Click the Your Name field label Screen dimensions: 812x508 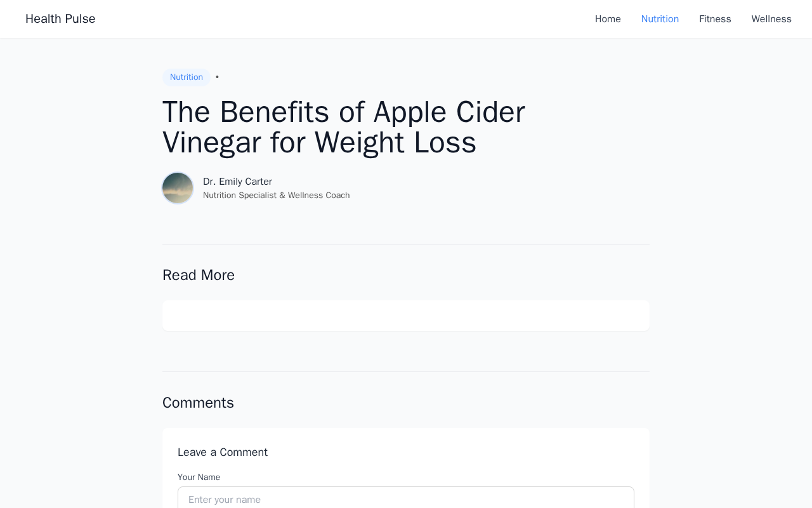[x=199, y=477]
